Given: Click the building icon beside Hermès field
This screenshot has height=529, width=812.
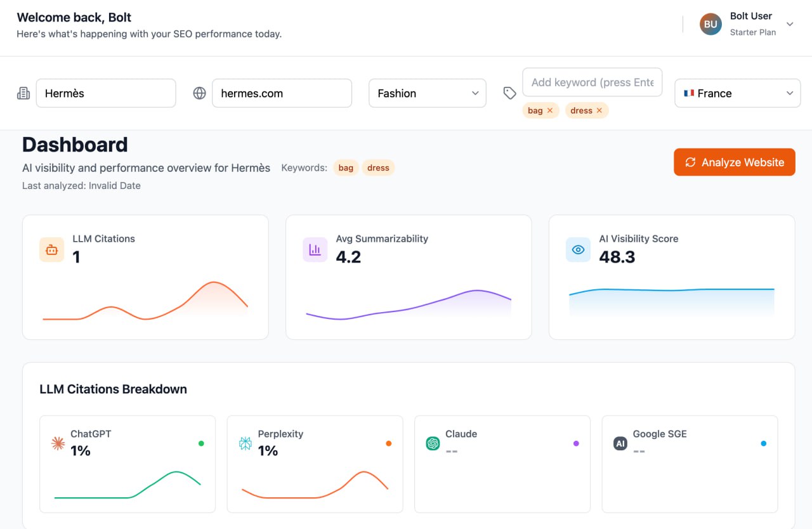Looking at the screenshot, I should pyautogui.click(x=23, y=93).
